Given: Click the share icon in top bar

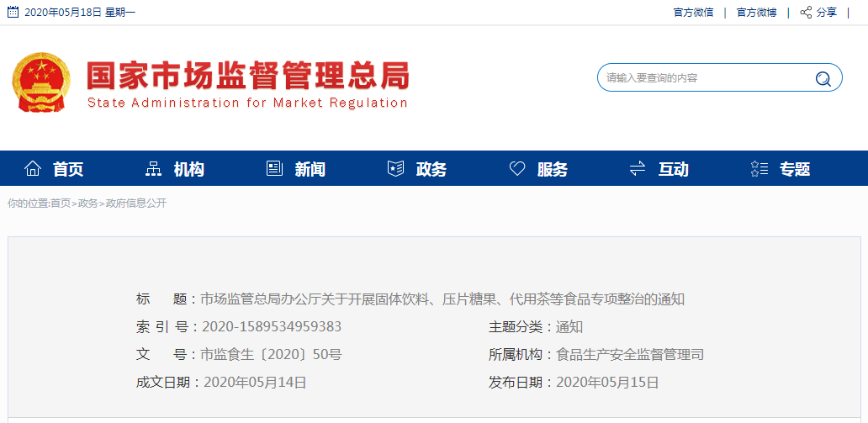Looking at the screenshot, I should 806,12.
